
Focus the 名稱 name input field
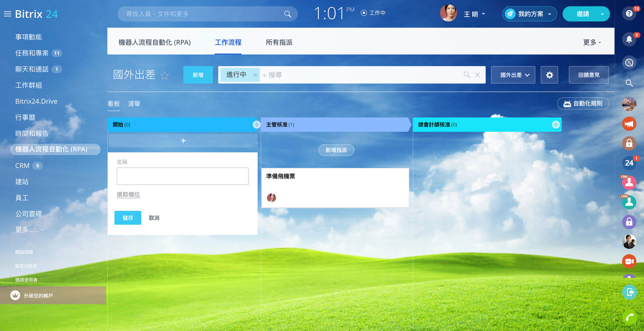click(x=183, y=176)
